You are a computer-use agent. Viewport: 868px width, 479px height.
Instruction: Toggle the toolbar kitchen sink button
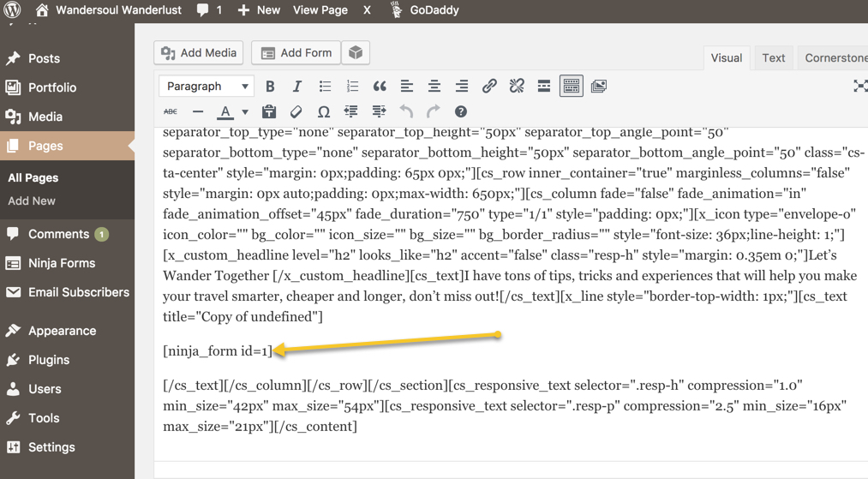click(572, 87)
